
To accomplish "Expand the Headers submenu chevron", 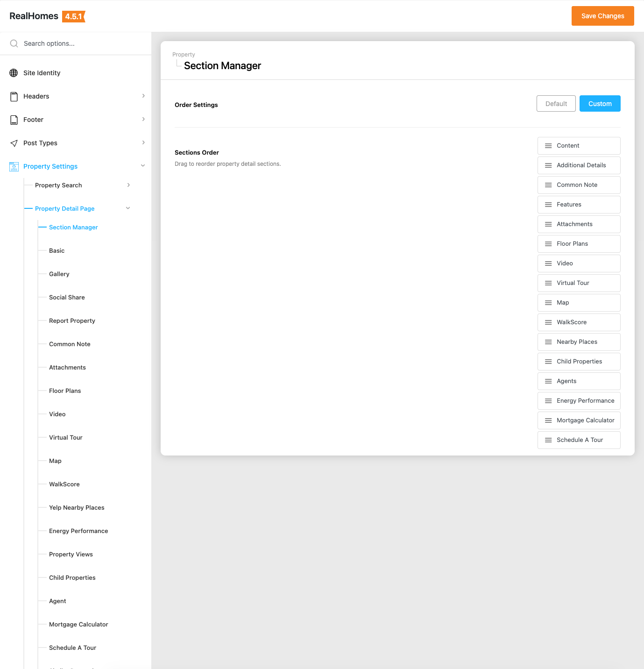I will (143, 96).
